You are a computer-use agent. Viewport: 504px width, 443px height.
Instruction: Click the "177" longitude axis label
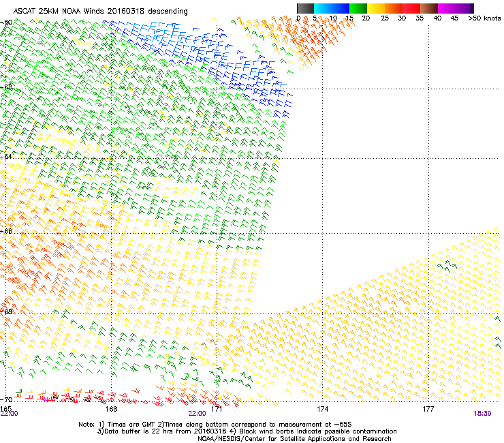click(x=428, y=409)
